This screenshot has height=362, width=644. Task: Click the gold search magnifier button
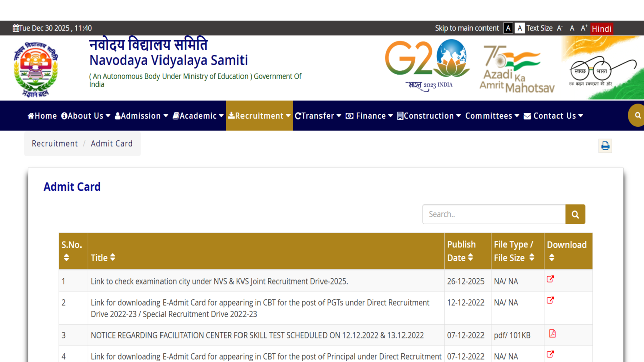[575, 214]
